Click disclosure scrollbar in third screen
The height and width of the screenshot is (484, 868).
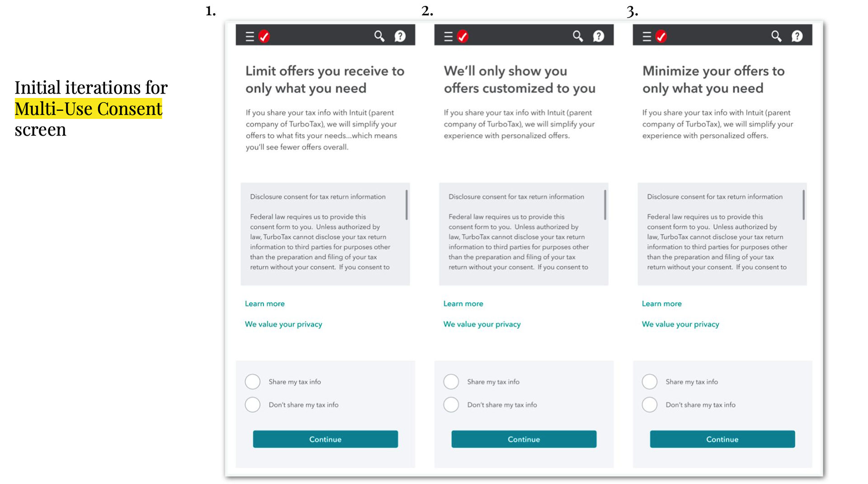[803, 205]
